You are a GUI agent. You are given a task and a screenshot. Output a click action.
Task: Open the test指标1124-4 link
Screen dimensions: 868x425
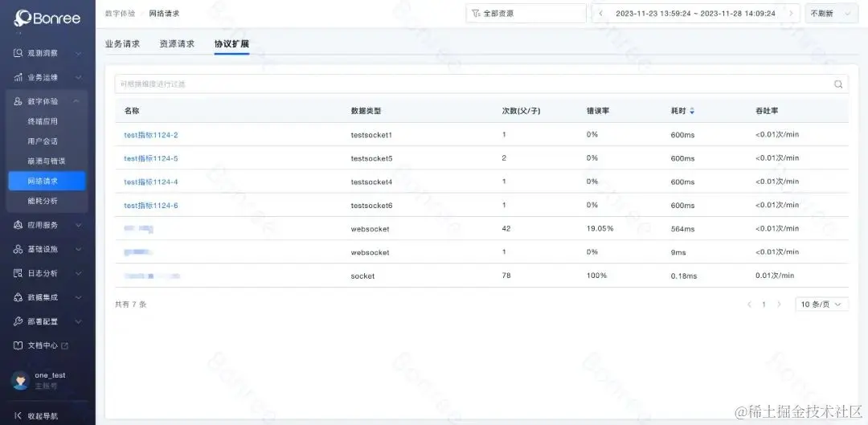150,182
